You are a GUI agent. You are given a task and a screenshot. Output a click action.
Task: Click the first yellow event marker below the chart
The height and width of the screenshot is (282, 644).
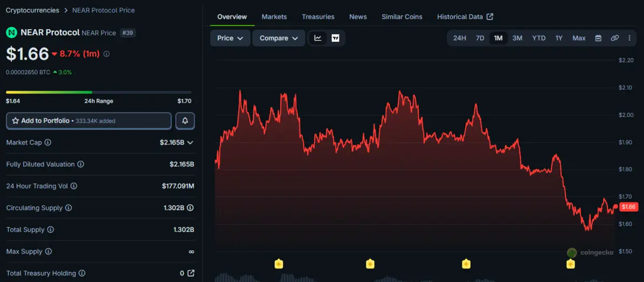point(278,264)
